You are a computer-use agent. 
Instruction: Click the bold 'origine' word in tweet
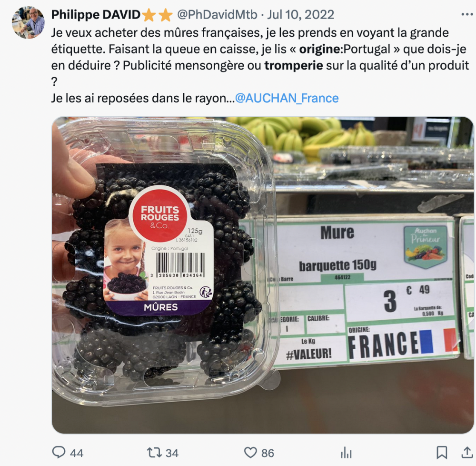[320, 49]
